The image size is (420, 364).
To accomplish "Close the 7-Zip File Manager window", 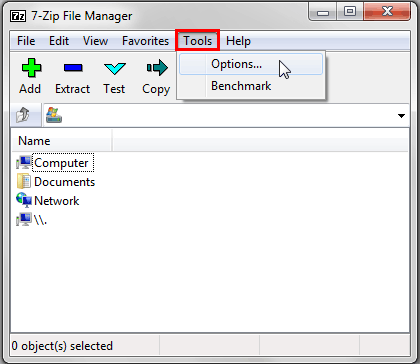I will click(387, 12).
